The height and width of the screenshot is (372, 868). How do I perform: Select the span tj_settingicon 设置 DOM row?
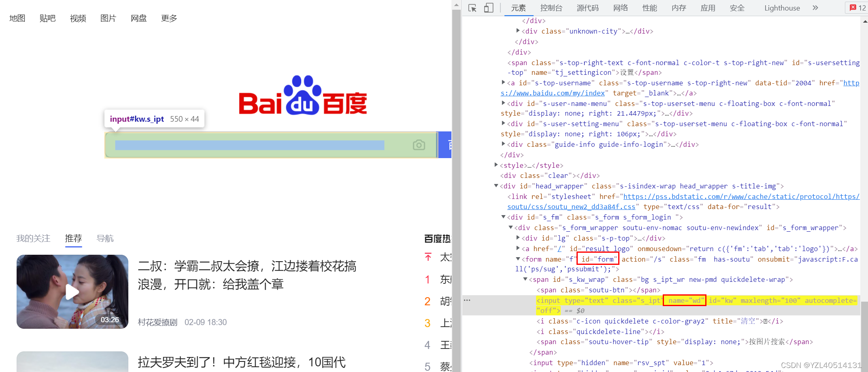click(x=683, y=68)
